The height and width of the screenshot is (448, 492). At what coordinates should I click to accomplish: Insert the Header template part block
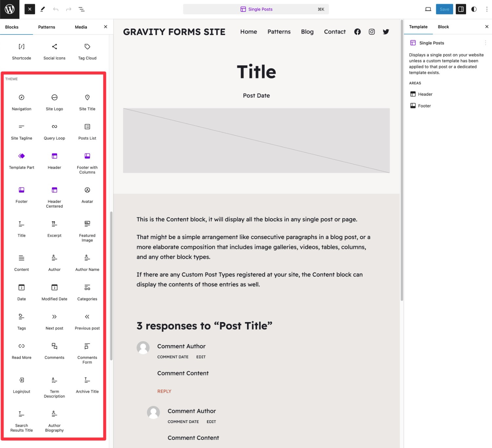point(54,161)
